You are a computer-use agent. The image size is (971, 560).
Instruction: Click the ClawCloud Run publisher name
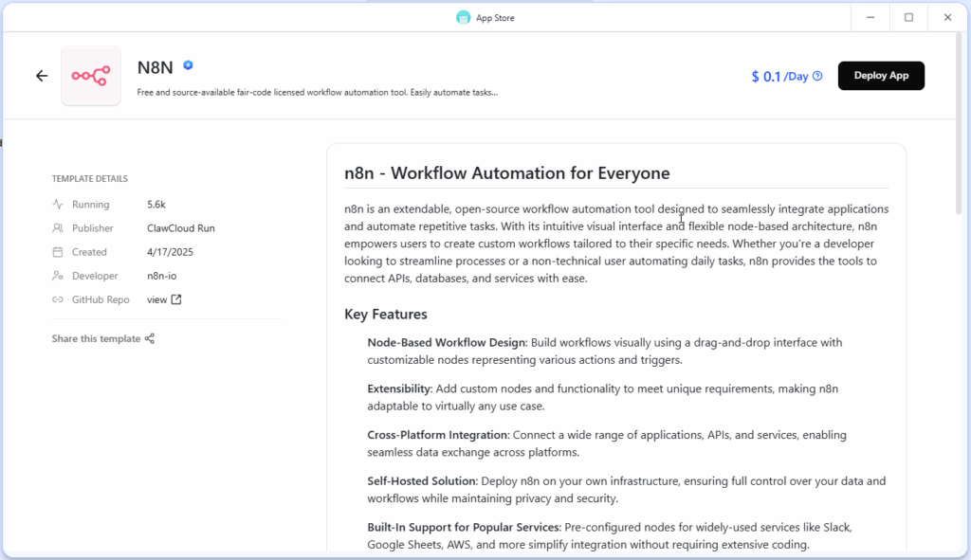coord(181,227)
